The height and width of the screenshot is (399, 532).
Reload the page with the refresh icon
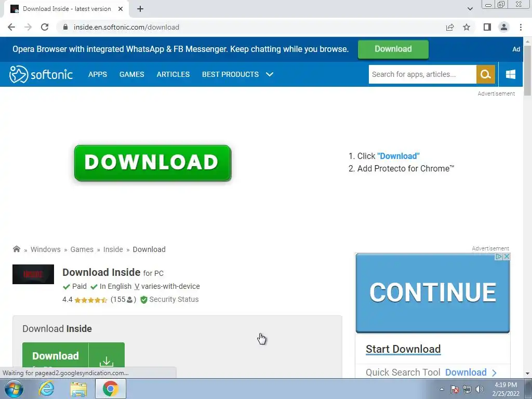pos(45,27)
